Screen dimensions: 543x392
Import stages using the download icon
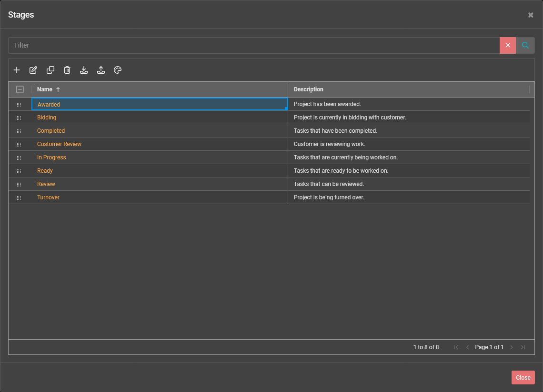tap(84, 70)
